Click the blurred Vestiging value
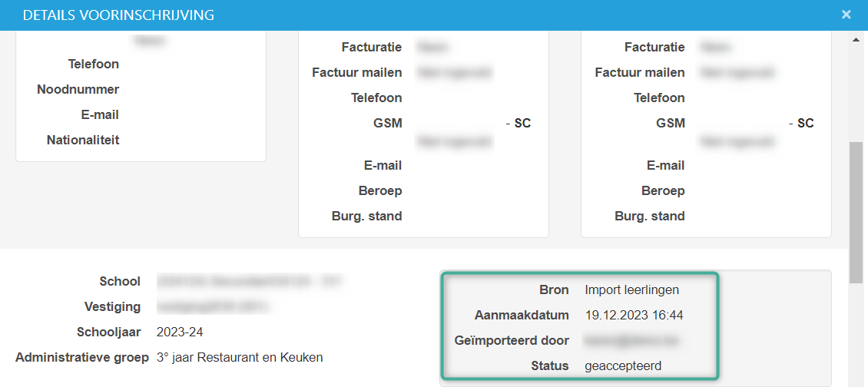Screen dimensions: 868x387 (214, 306)
